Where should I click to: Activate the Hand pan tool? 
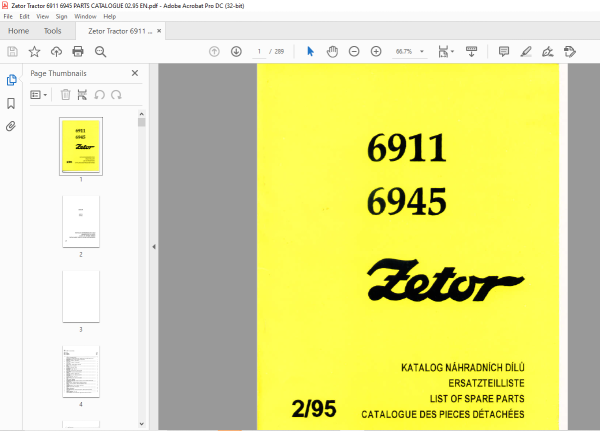click(x=332, y=51)
